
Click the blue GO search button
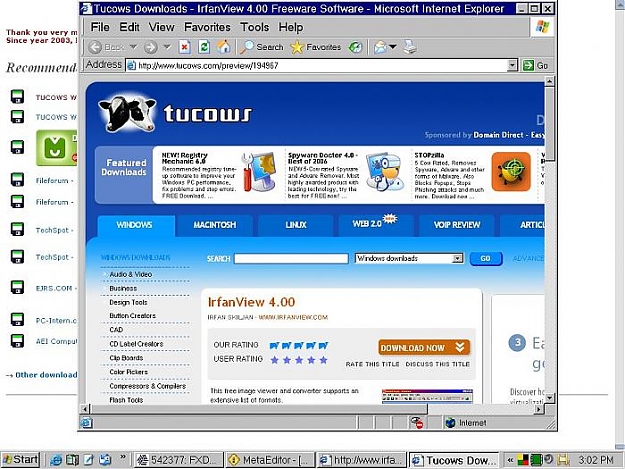pyautogui.click(x=485, y=259)
